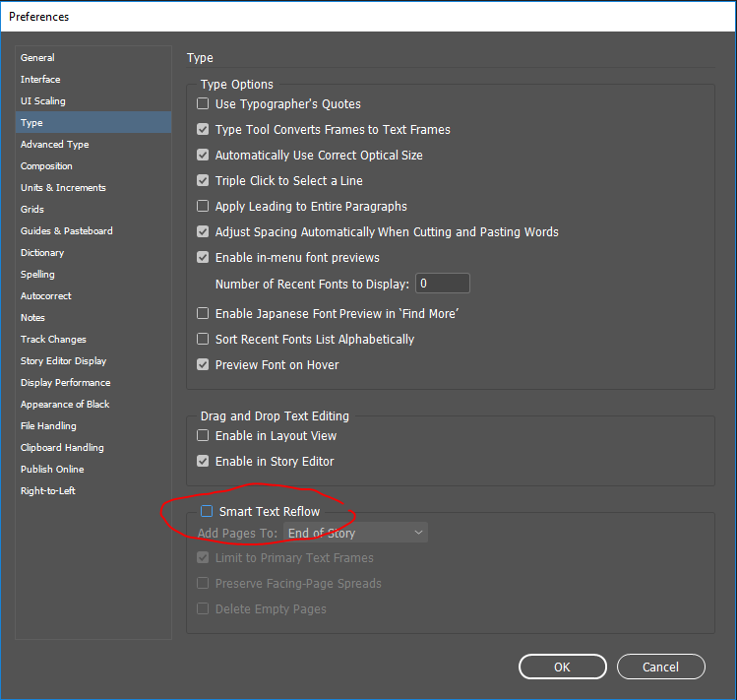
Task: Uncheck Triple Click to Select a Line
Action: coord(204,181)
